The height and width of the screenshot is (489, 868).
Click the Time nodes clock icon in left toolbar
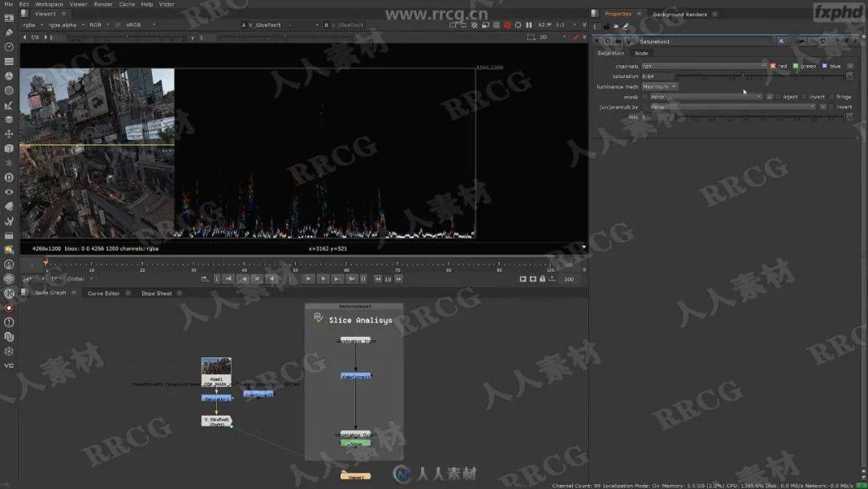9,47
